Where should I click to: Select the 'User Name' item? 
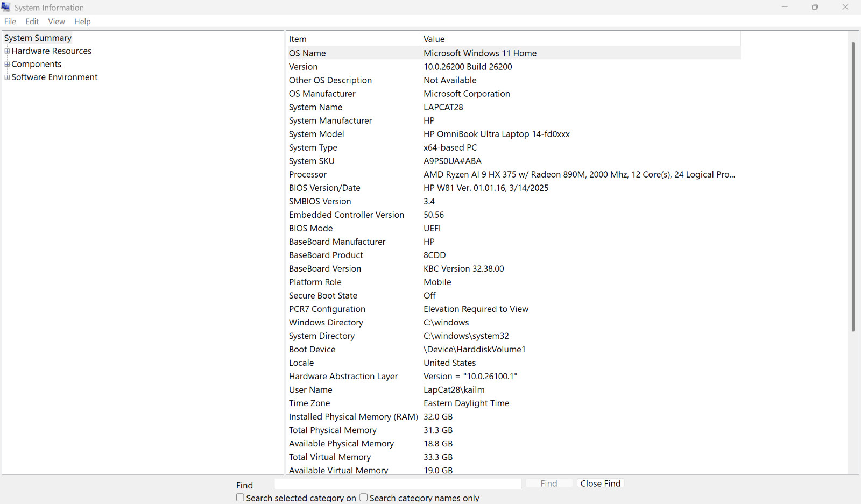tap(310, 389)
